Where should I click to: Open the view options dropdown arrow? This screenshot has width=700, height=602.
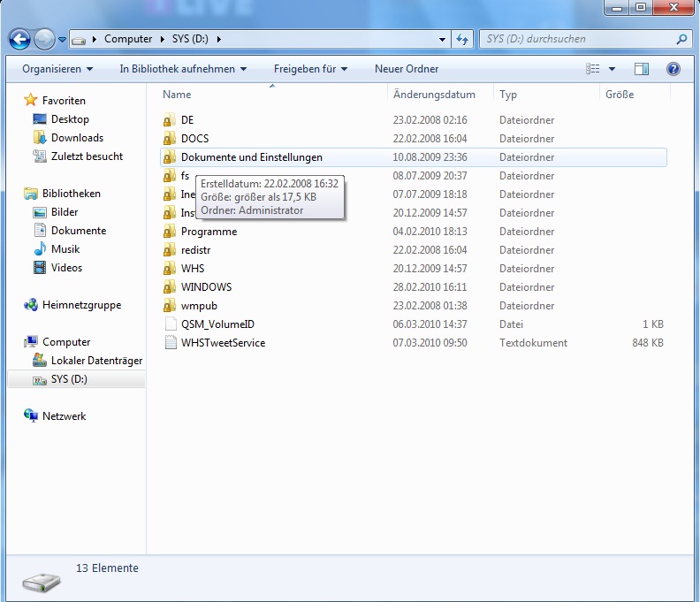point(612,69)
